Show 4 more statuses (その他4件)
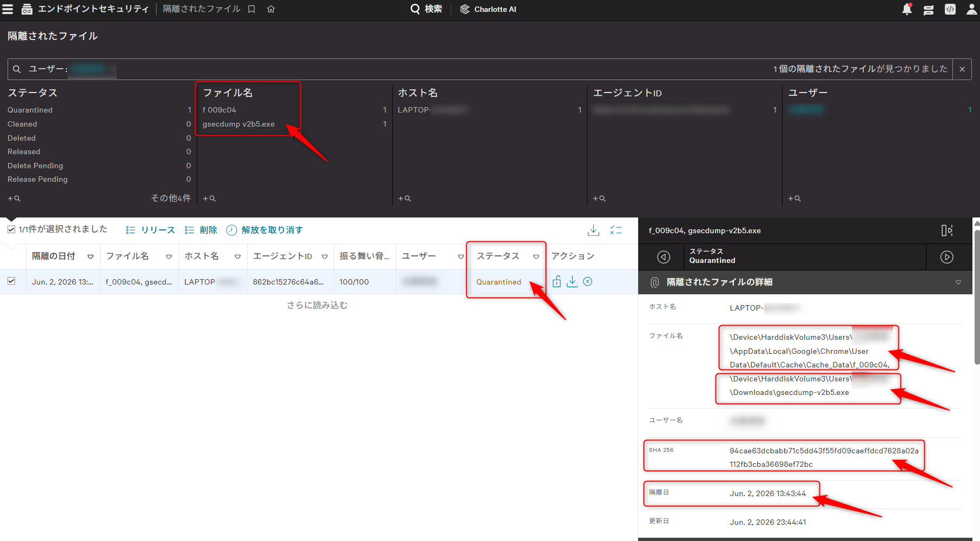The width and height of the screenshot is (980, 541). point(171,198)
